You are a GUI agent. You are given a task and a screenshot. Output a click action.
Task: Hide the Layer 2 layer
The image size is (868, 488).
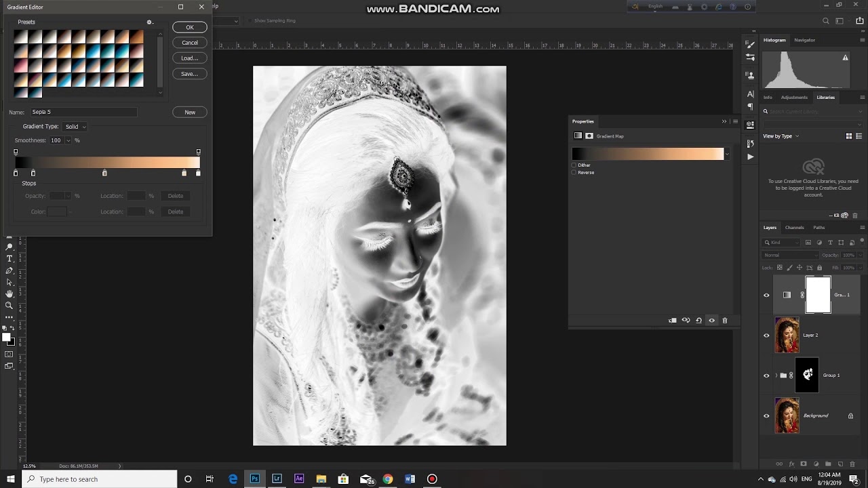coord(766,335)
